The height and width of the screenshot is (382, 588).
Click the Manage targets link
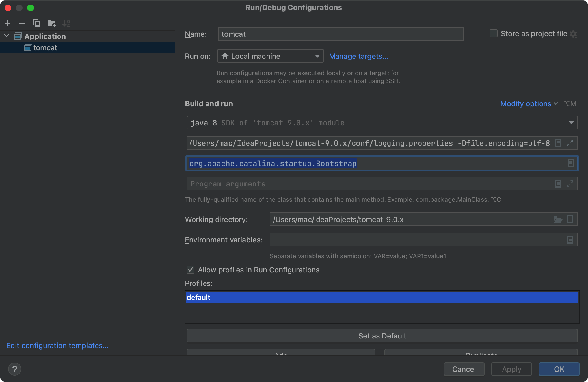pyautogui.click(x=358, y=56)
